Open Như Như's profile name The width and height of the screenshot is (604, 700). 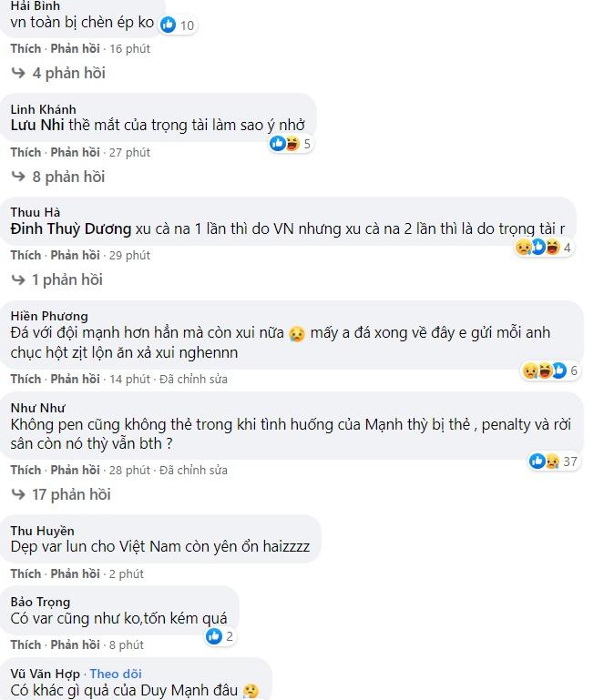[x=36, y=407]
